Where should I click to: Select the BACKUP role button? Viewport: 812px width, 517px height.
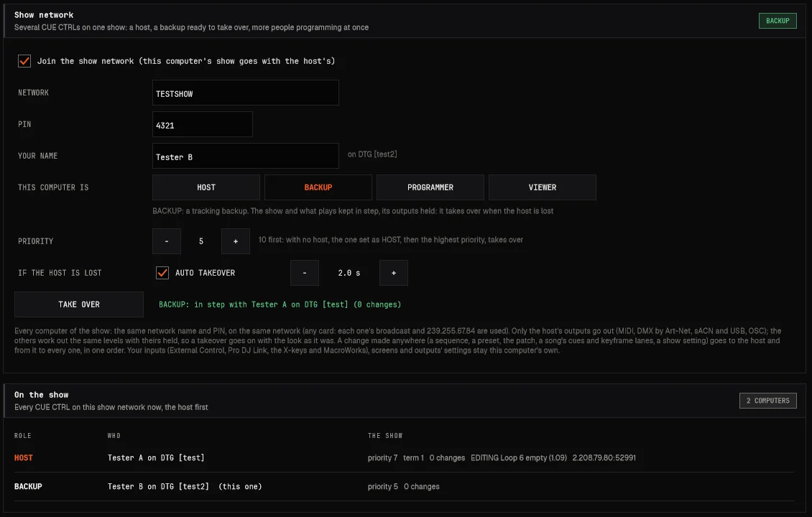[x=318, y=187]
